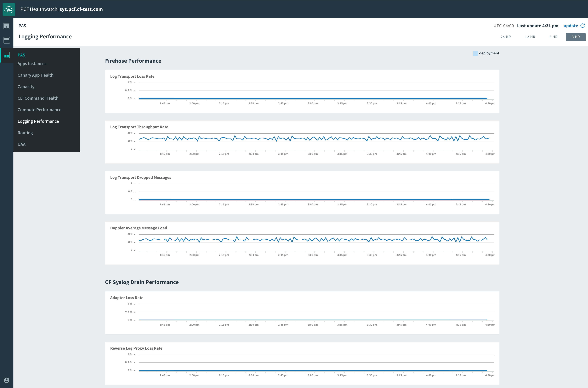View Canary App Health page
The width and height of the screenshot is (588, 388).
coord(35,75)
